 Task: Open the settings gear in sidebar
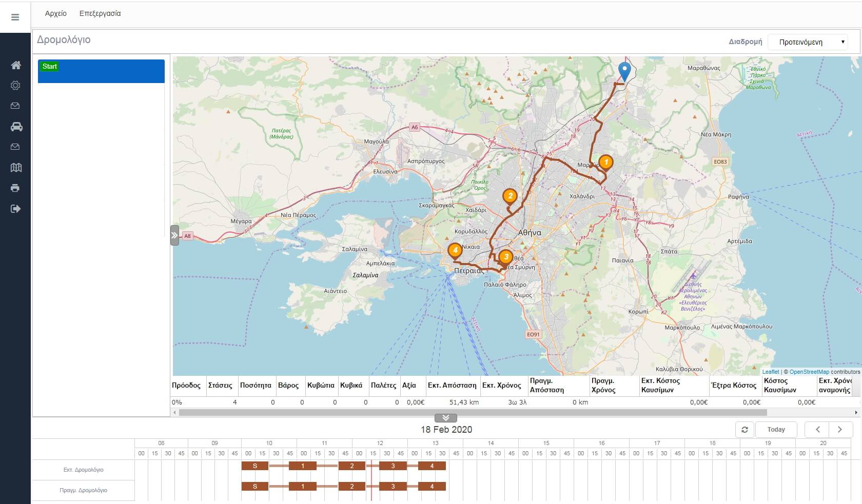[15, 86]
